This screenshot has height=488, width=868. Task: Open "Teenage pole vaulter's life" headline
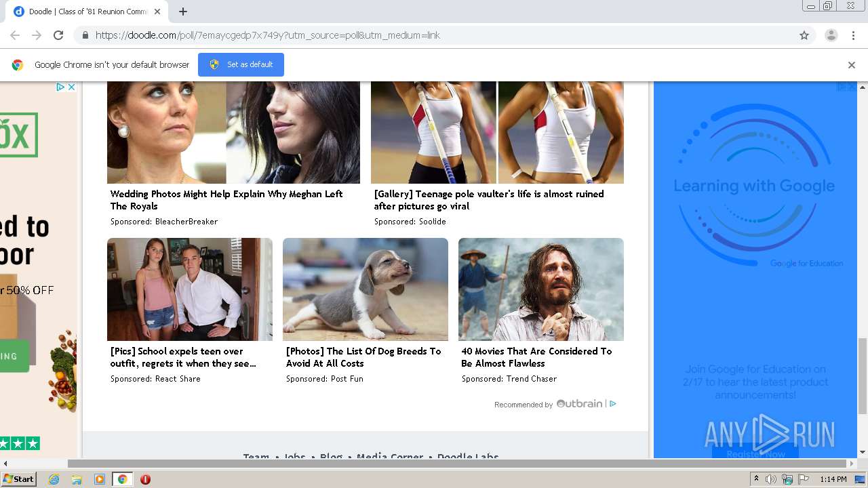489,200
